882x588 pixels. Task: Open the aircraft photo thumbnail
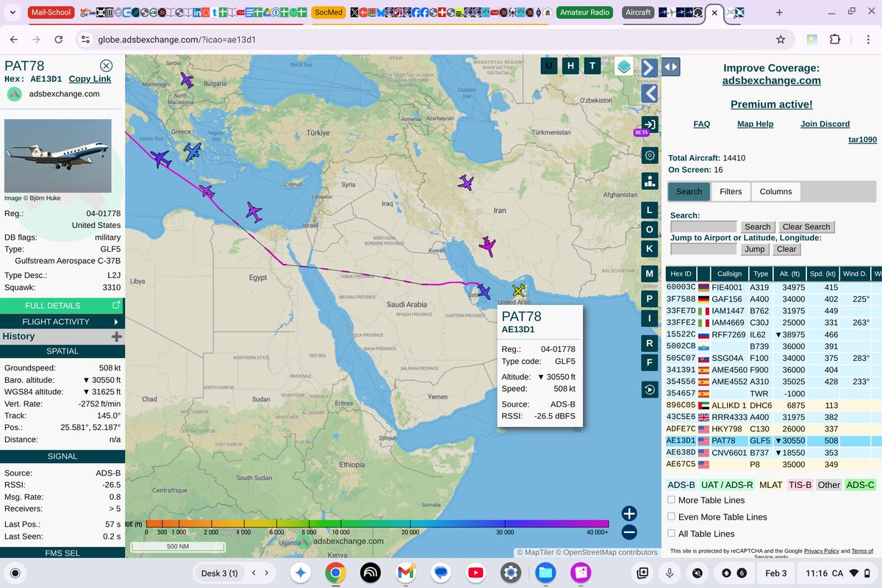(x=58, y=156)
